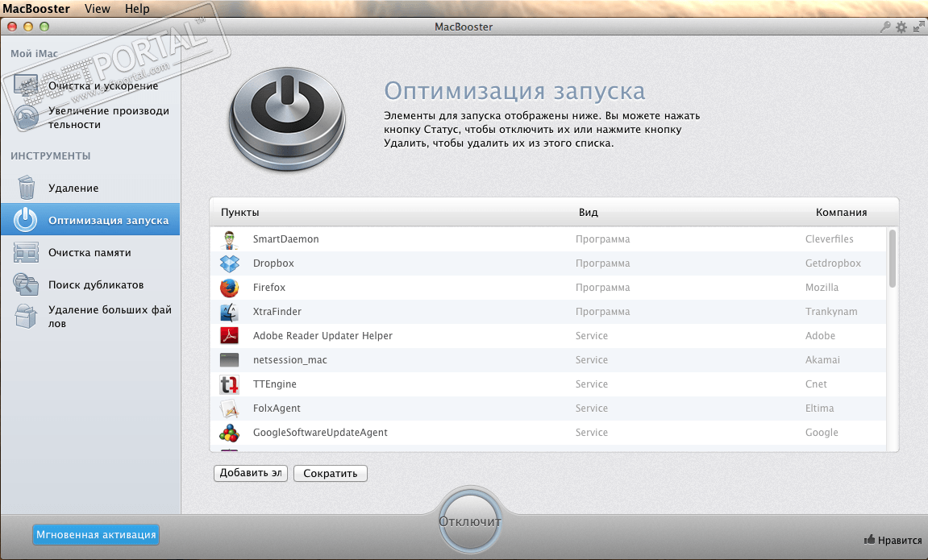The image size is (928, 560).
Task: Toggle fullscreen arrows icon in title bar
Action: [x=918, y=27]
